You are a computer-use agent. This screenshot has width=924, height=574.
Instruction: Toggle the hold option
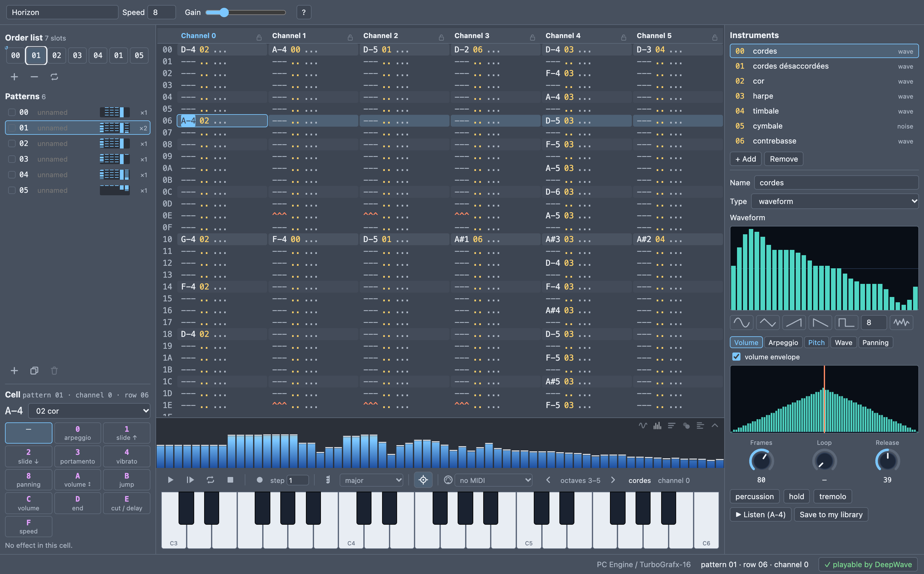point(796,497)
